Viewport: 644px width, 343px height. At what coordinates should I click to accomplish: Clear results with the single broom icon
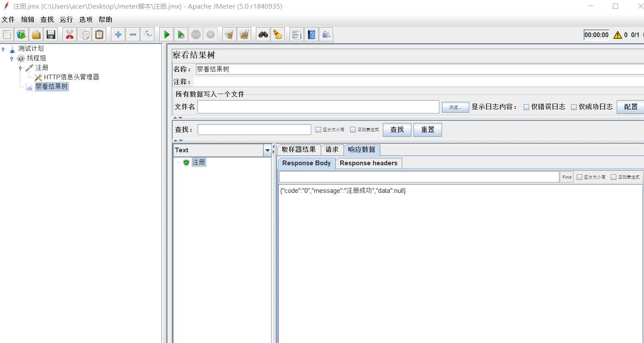click(x=229, y=35)
